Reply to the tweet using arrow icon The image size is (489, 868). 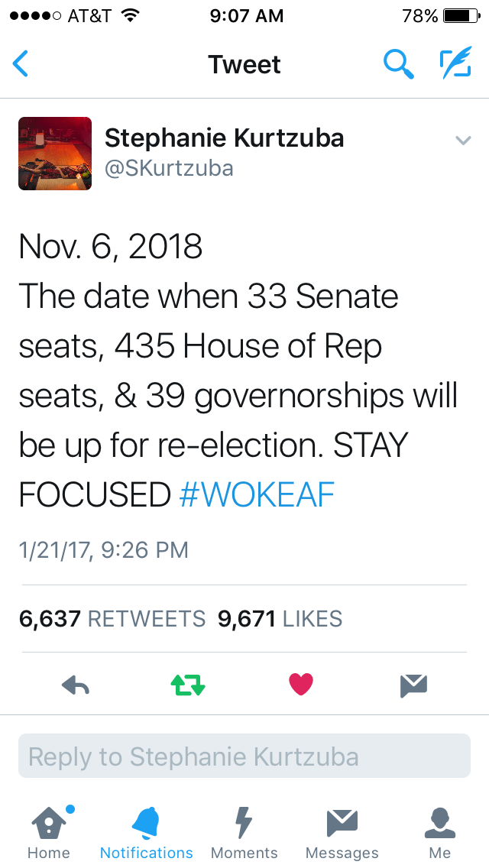[76, 685]
